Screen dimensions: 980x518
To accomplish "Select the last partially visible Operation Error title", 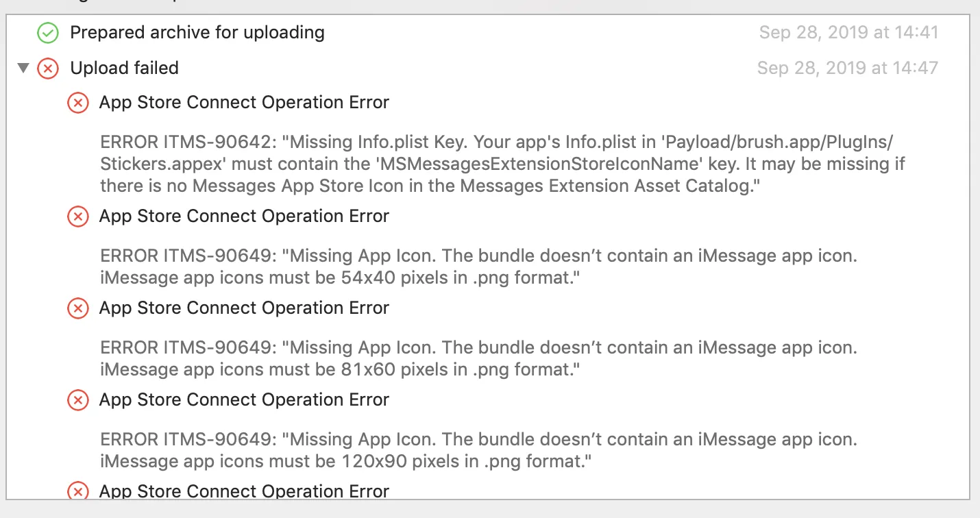I will tap(244, 491).
